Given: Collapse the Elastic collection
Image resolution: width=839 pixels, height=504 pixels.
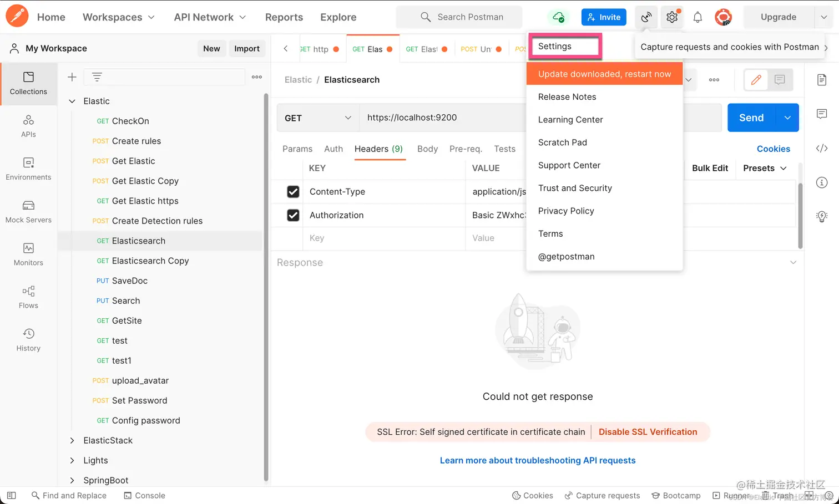Looking at the screenshot, I should point(72,101).
